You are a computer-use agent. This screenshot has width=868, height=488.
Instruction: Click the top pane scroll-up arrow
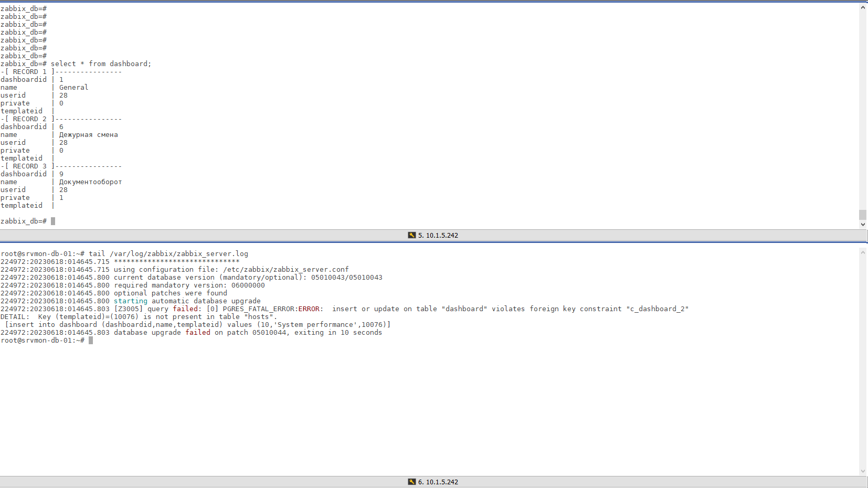863,7
